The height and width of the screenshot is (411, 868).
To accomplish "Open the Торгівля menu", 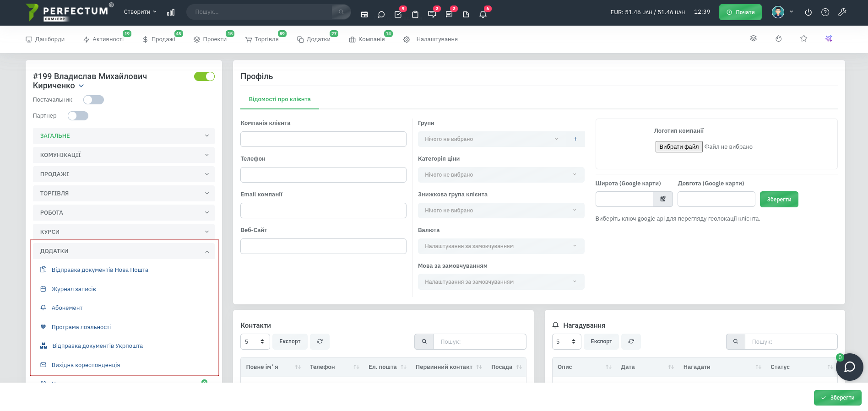I will tap(262, 39).
